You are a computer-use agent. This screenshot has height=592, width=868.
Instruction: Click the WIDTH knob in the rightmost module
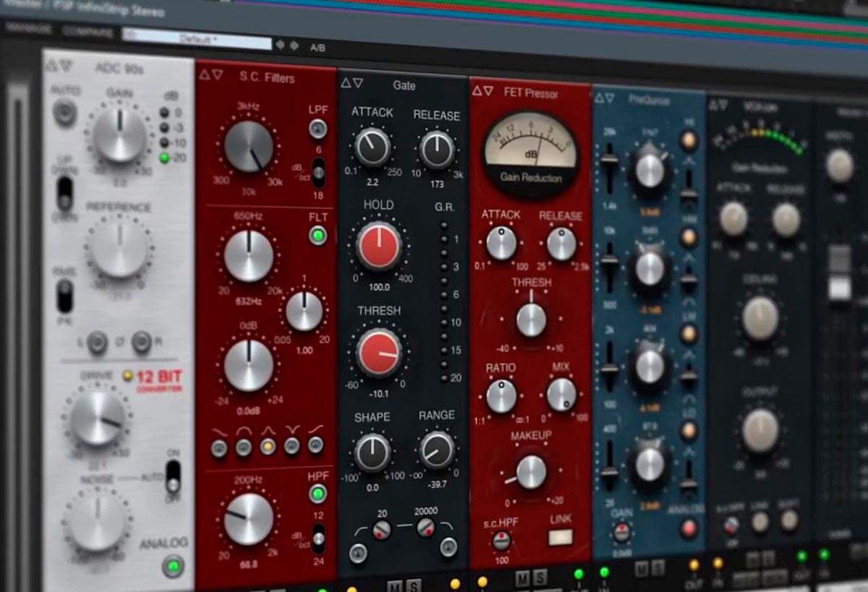click(x=840, y=166)
